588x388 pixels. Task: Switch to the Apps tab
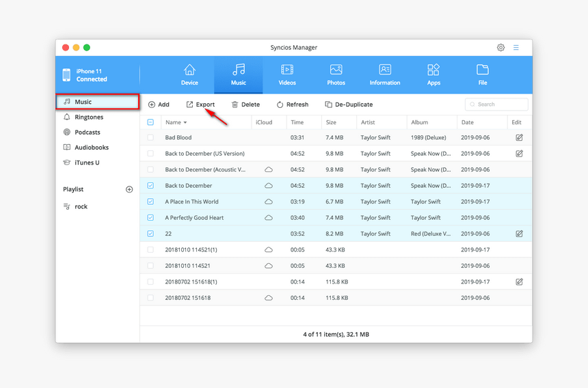(x=433, y=75)
